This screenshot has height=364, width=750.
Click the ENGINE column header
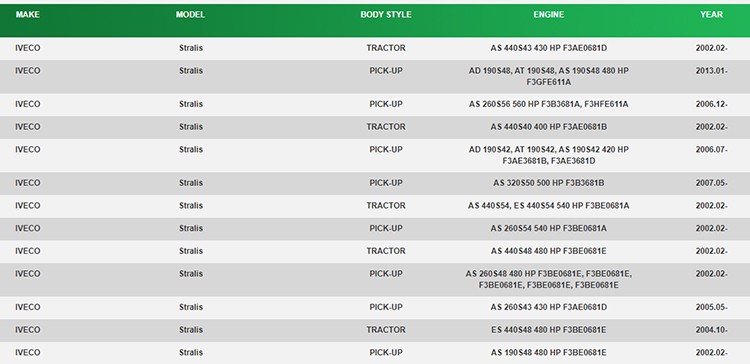[549, 15]
